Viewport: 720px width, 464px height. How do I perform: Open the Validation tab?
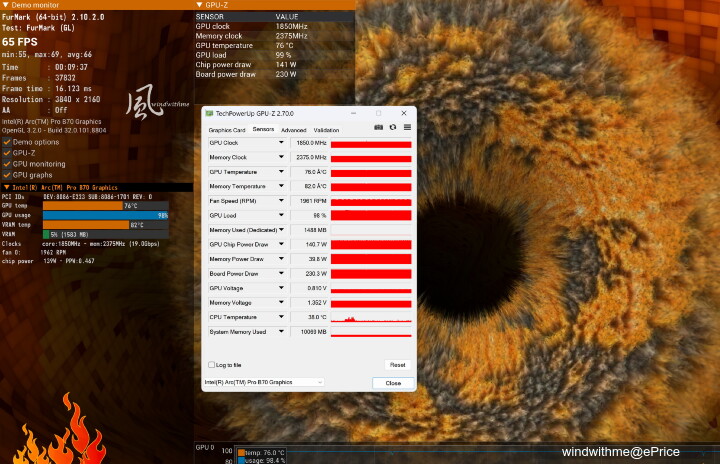326,130
